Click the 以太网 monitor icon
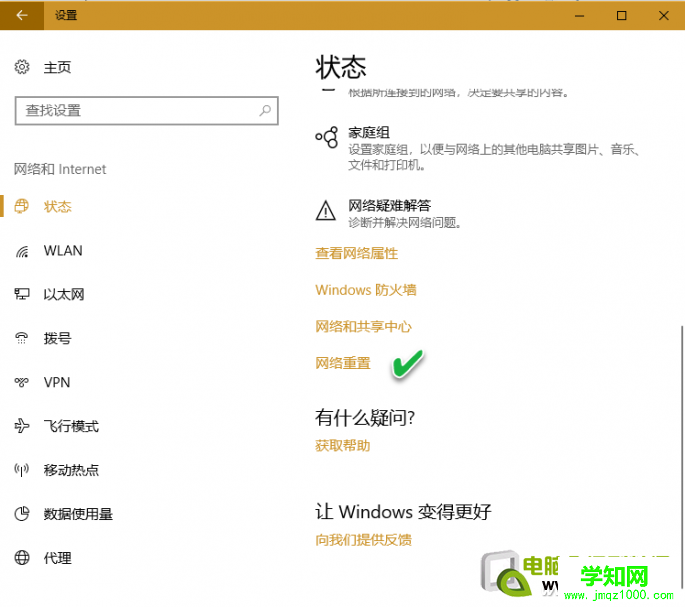The image size is (685, 607). click(22, 294)
